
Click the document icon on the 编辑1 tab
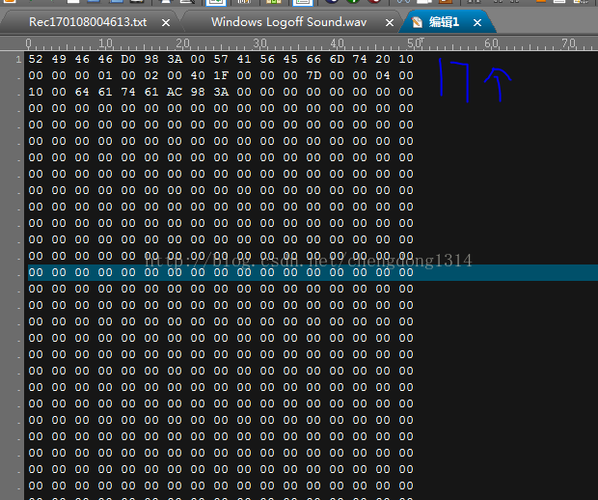417,23
